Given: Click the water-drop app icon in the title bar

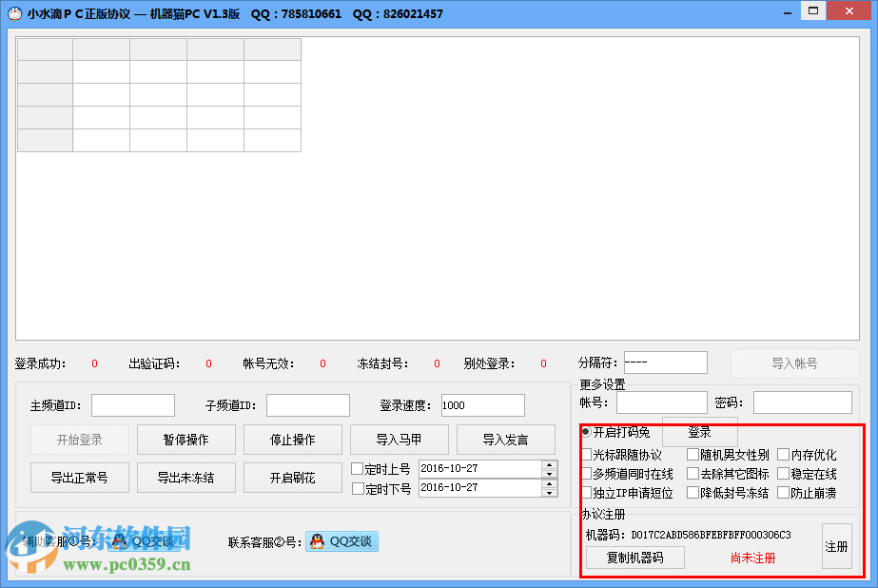Looking at the screenshot, I should pyautogui.click(x=13, y=10).
